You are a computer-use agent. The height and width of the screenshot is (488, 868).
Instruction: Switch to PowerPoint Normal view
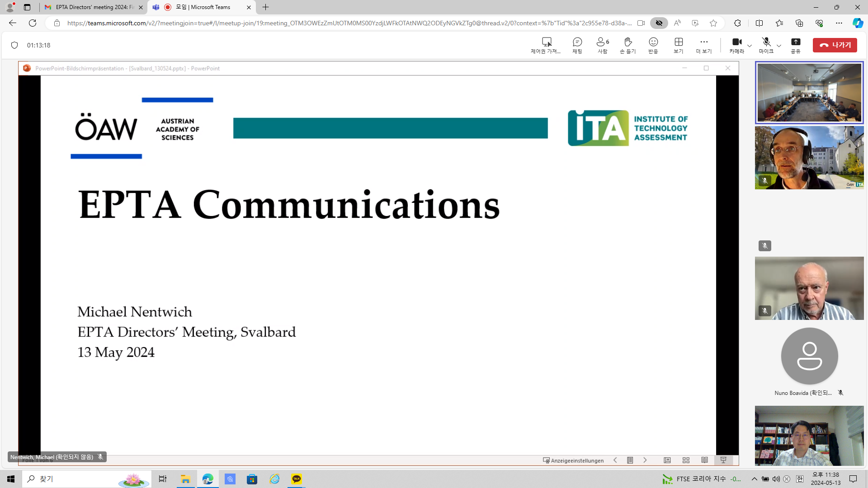(667, 460)
